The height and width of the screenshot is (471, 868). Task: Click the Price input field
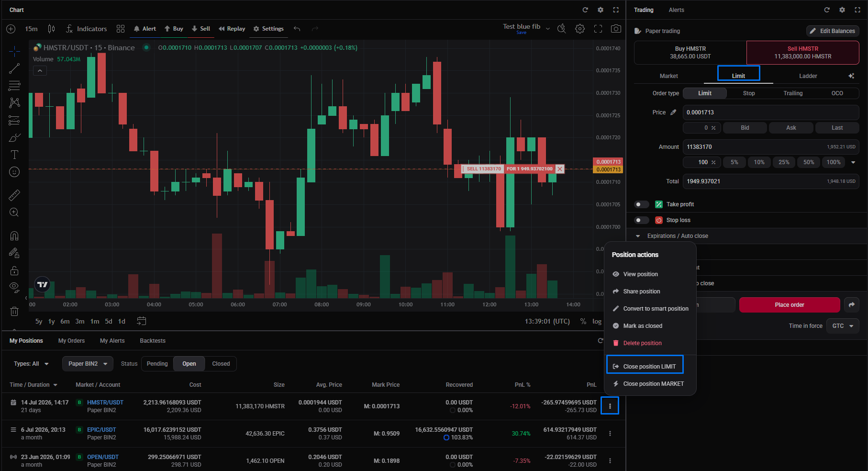[x=771, y=112]
